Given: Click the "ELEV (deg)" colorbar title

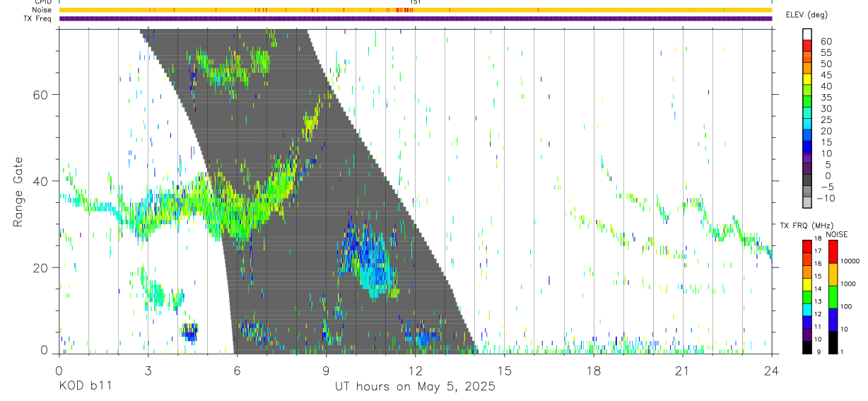Looking at the screenshot, I should [x=807, y=15].
